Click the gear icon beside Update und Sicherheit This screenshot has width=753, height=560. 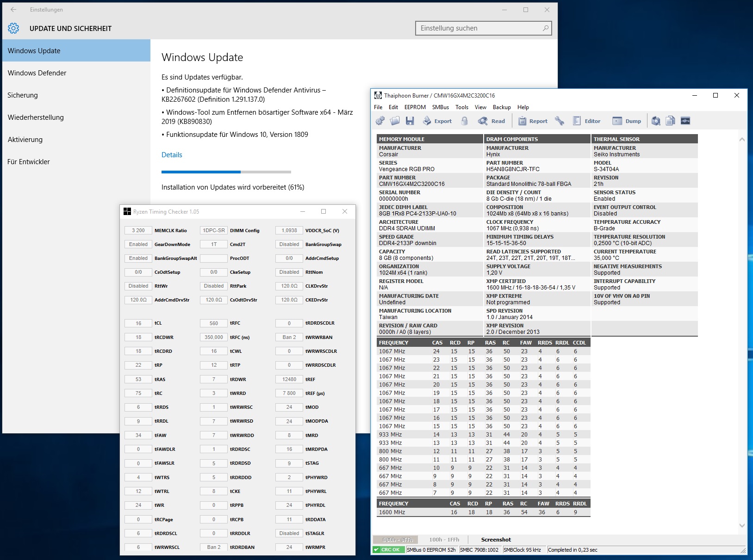tap(13, 28)
